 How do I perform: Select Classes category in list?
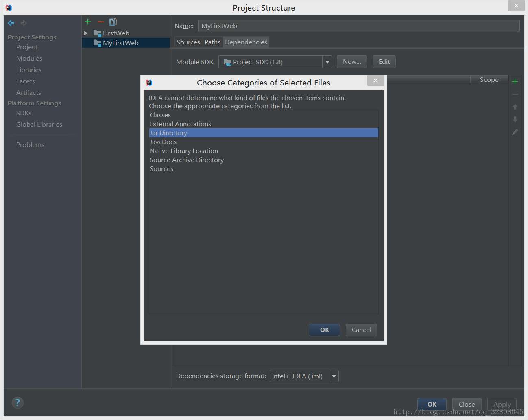pos(264,115)
